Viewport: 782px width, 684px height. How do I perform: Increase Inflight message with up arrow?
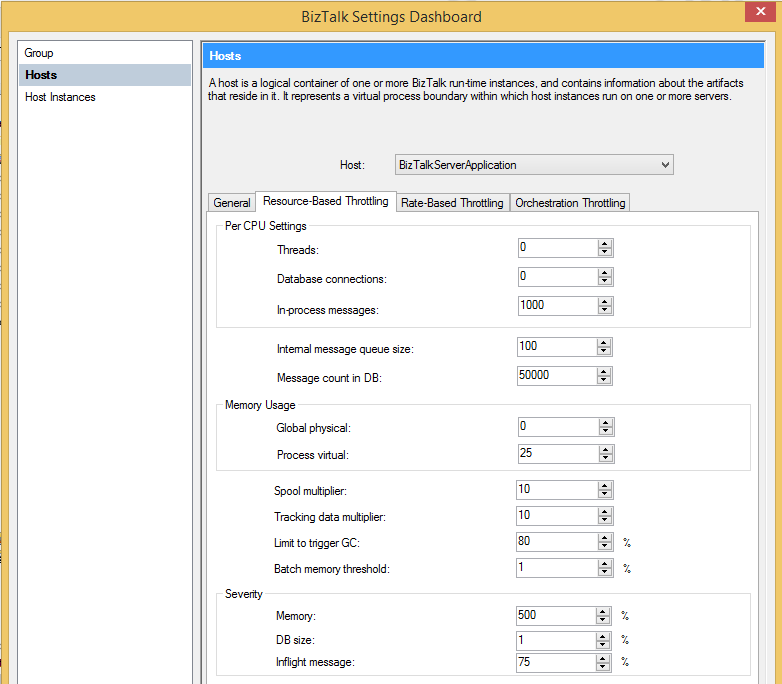coord(603,659)
